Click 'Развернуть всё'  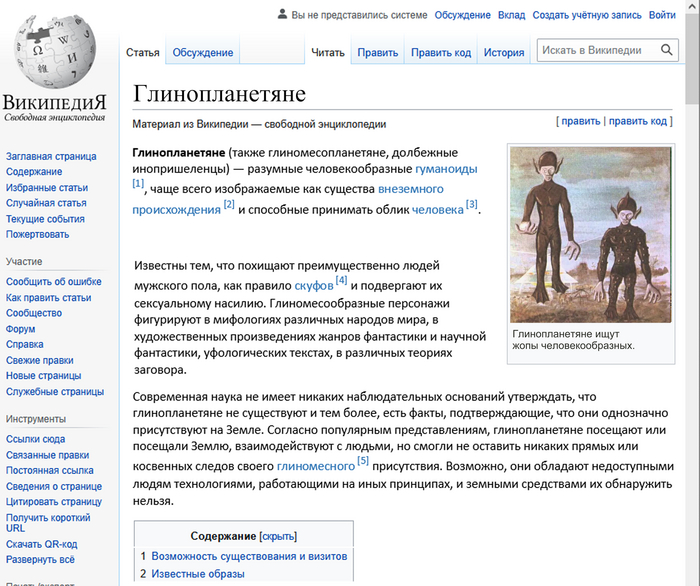point(40,560)
